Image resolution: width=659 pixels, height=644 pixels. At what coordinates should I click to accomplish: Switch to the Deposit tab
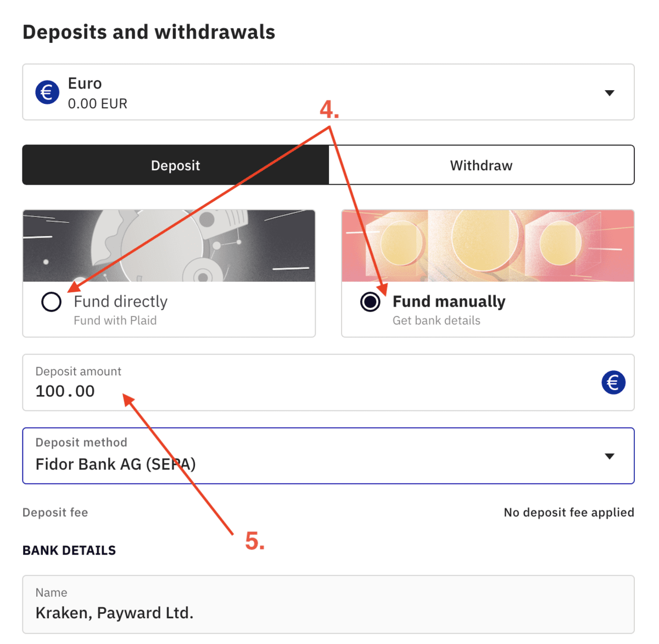[x=176, y=165]
